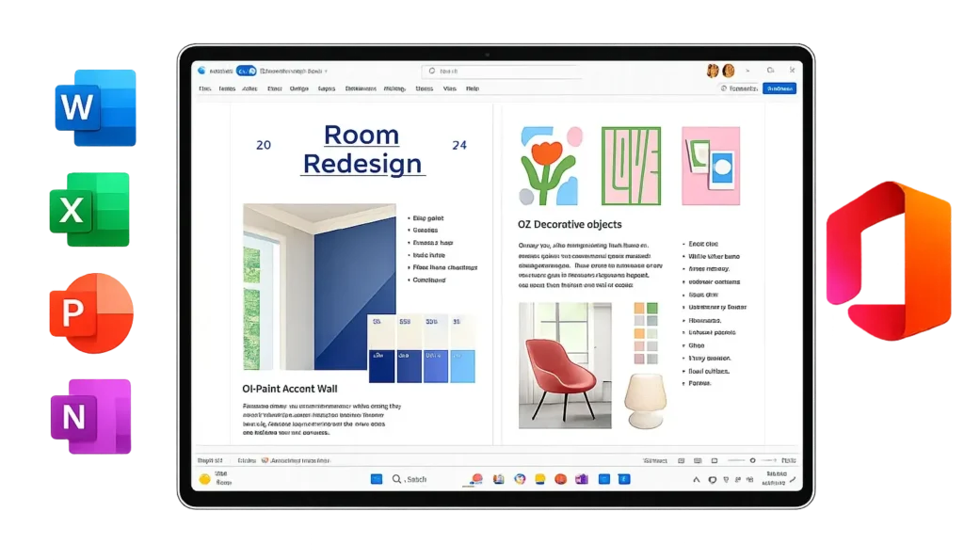Click the large red Office logo
964x560 pixels.
coord(889,261)
